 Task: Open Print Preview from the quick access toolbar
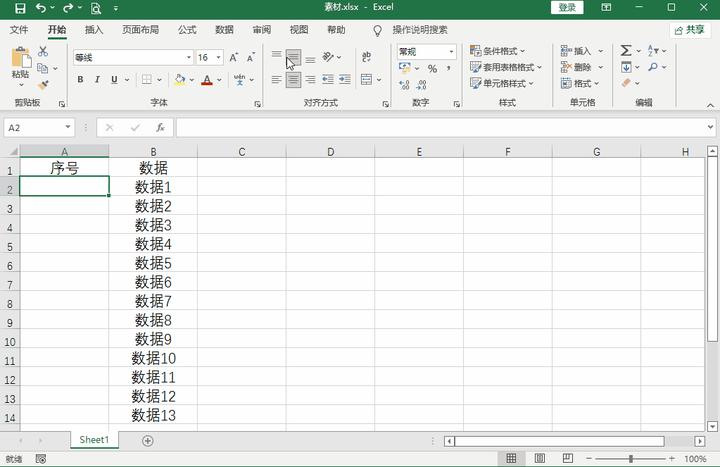[x=96, y=8]
